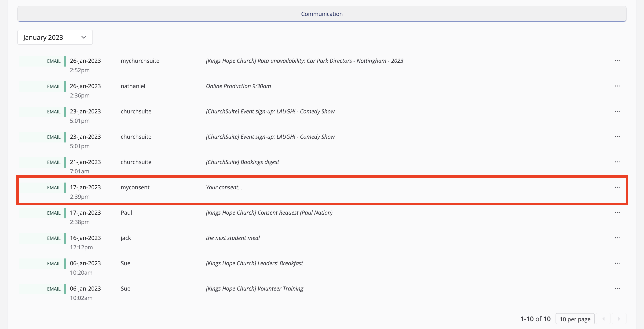Open the January 2023 month dropdown
Screen dimensions: 644x329
click(55, 37)
